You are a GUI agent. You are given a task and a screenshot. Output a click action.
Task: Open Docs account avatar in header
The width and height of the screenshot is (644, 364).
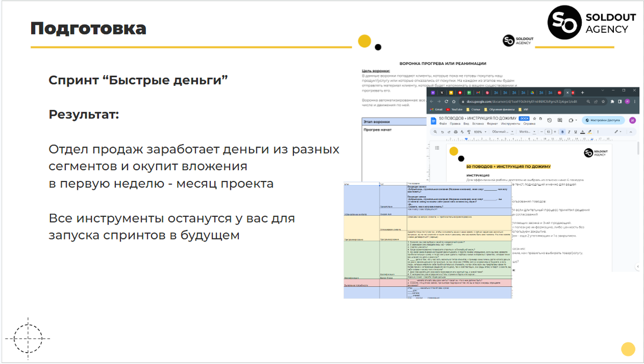(632, 120)
